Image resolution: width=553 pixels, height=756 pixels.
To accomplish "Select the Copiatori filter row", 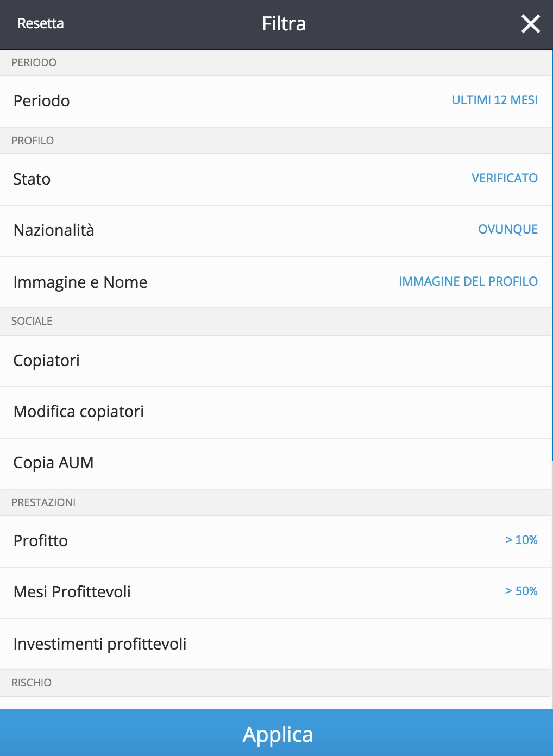I will pyautogui.click(x=275, y=361).
